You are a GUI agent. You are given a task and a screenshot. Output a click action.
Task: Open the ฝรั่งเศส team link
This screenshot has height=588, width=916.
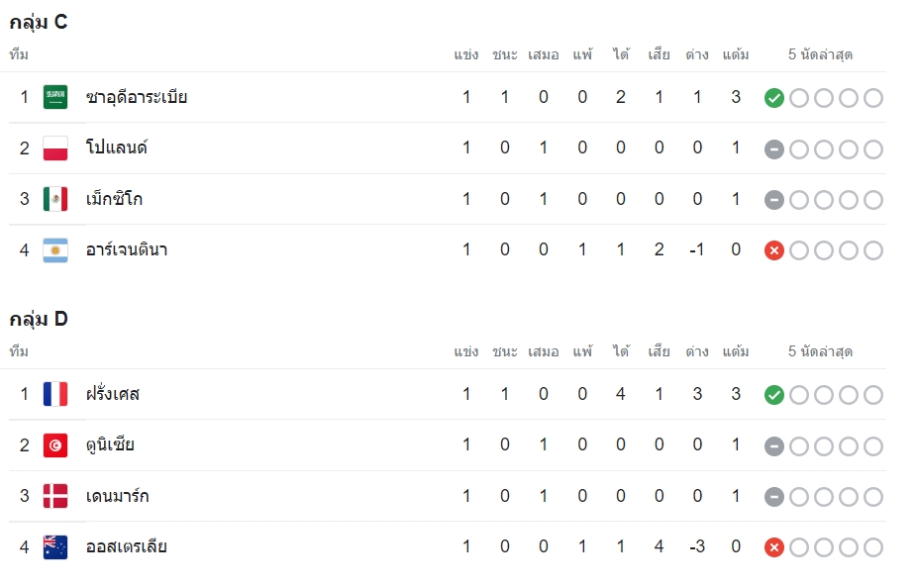pos(113,394)
